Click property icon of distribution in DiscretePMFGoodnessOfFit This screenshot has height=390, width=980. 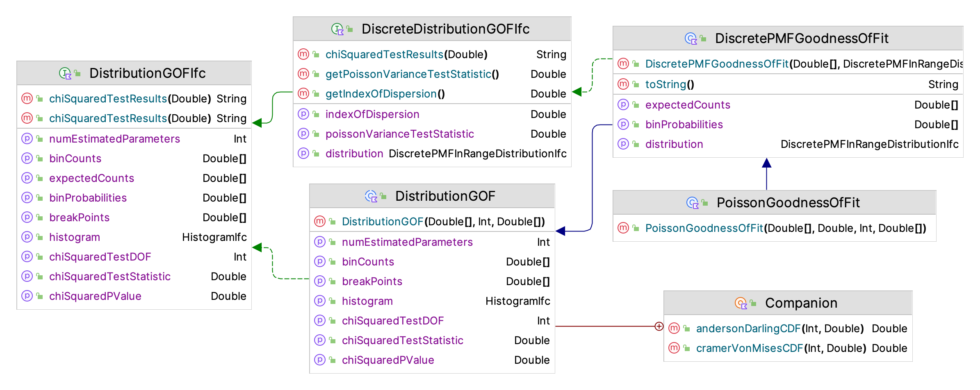623,144
